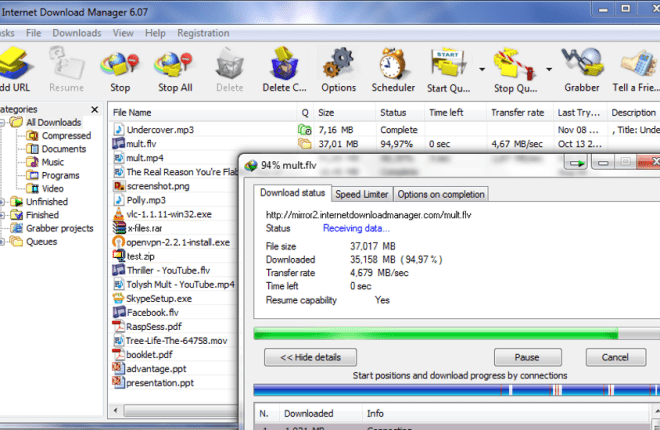
Task: Click the Delete Completed toolbar icon
Action: click(284, 63)
